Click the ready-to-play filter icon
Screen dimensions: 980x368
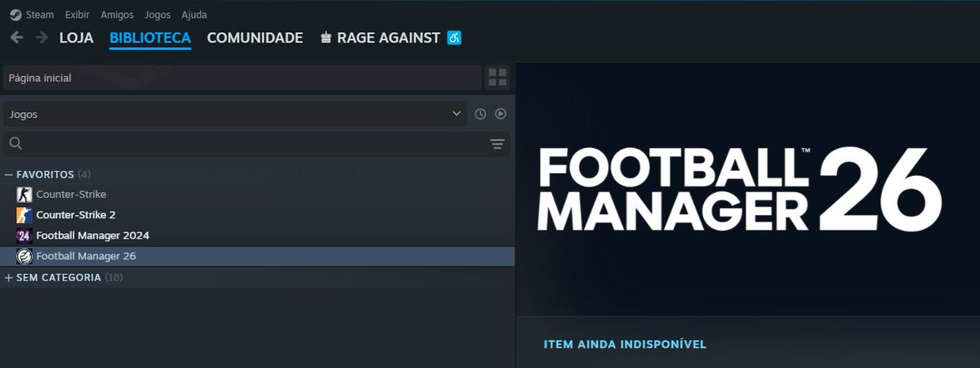coord(501,114)
